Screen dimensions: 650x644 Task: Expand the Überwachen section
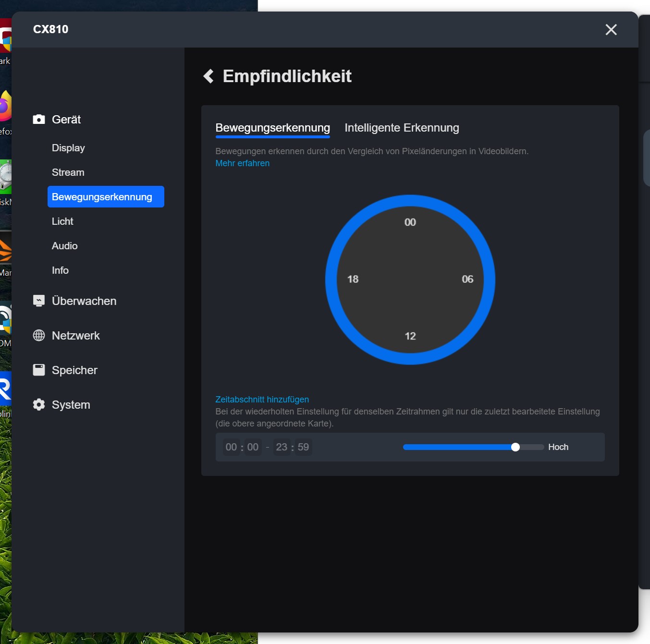(x=84, y=301)
